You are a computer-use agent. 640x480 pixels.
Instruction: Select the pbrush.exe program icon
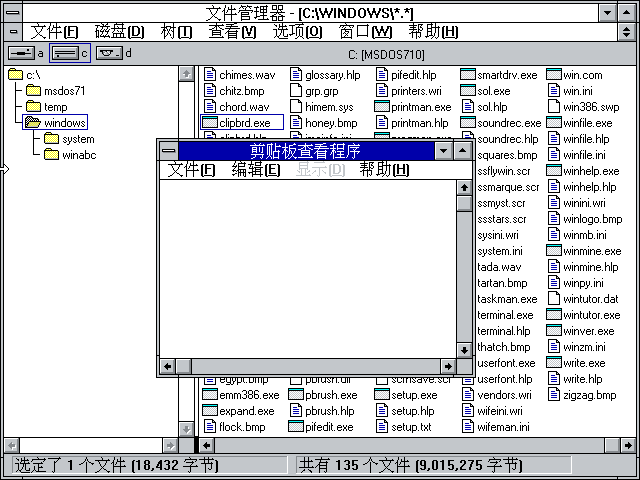[296, 395]
